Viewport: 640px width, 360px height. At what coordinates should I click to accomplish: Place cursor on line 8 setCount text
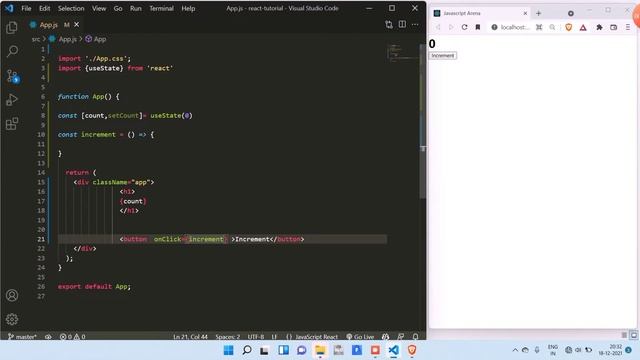(x=123, y=116)
